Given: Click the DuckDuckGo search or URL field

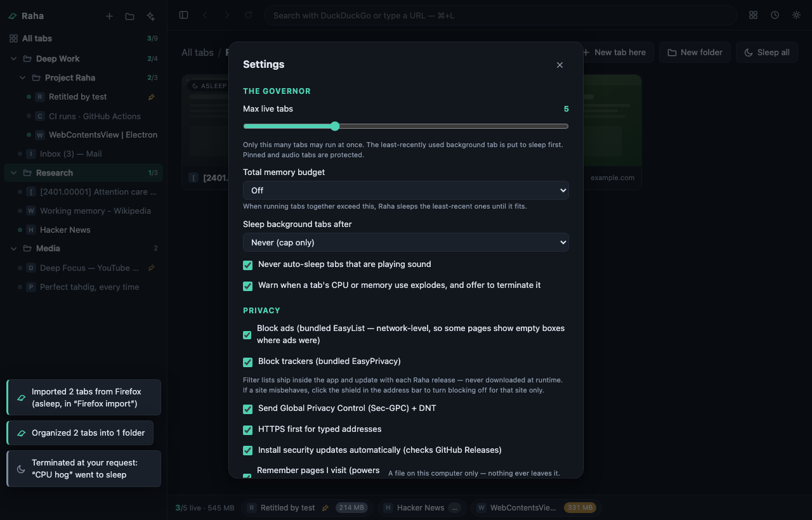Looking at the screenshot, I should click(500, 15).
